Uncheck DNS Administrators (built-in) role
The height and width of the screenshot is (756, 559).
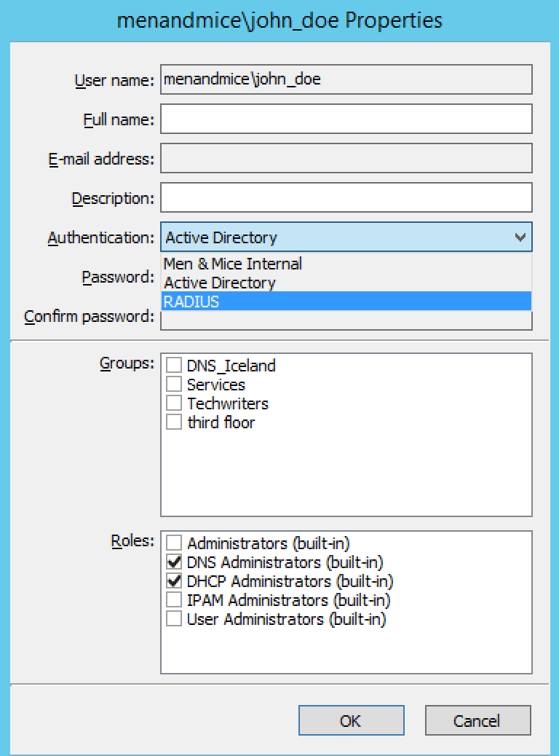[174, 562]
